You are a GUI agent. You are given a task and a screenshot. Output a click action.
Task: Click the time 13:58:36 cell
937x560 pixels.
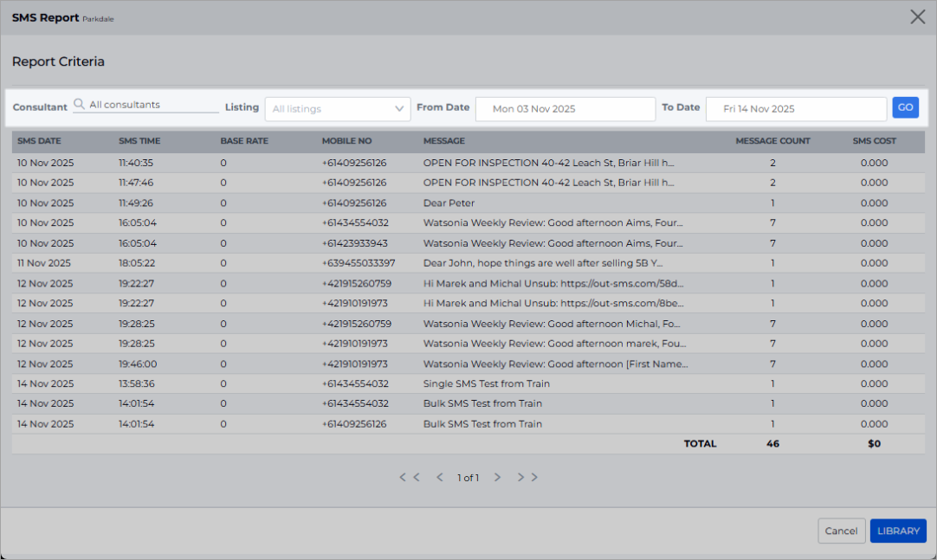(x=136, y=384)
